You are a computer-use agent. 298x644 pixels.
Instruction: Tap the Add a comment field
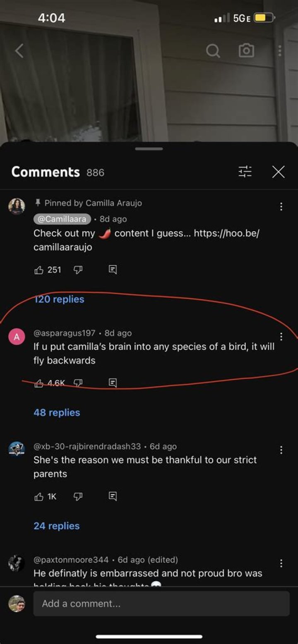[x=161, y=603]
